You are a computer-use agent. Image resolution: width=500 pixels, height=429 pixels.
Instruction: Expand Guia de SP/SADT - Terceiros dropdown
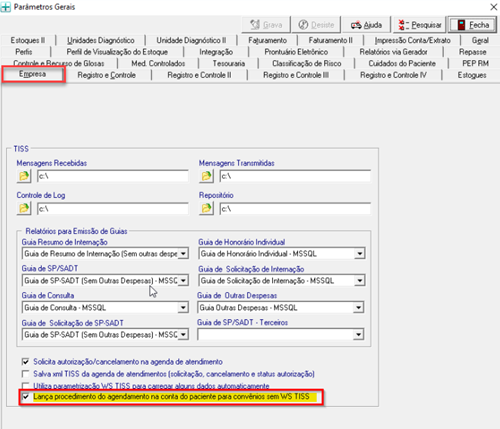(358, 334)
